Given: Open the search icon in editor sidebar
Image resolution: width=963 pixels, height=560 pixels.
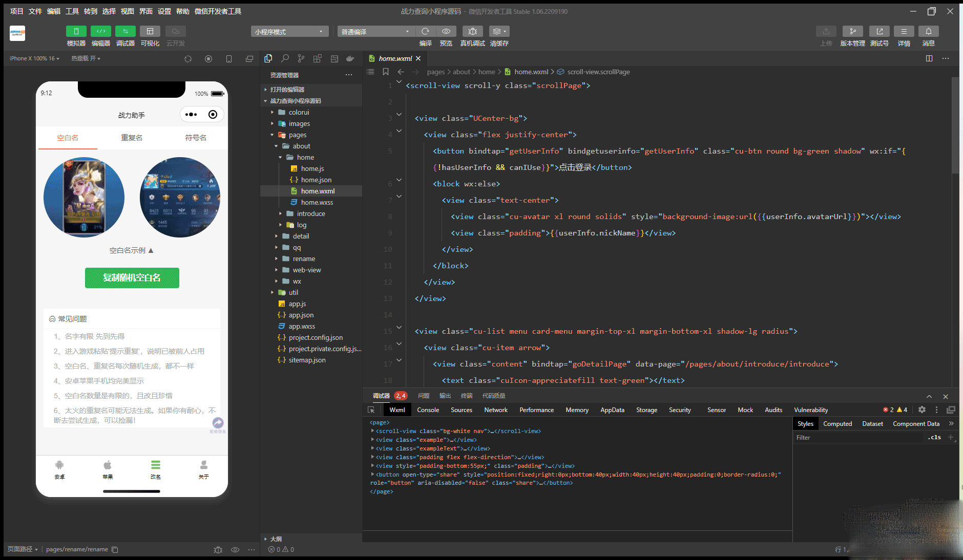Looking at the screenshot, I should pos(285,58).
